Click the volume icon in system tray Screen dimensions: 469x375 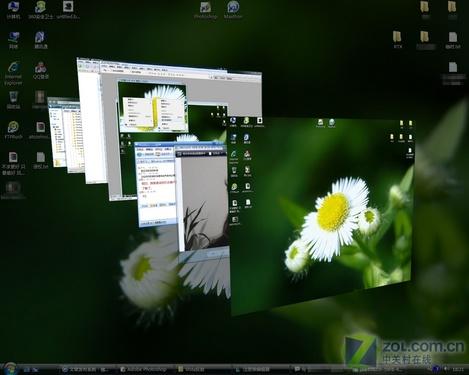(x=446, y=369)
